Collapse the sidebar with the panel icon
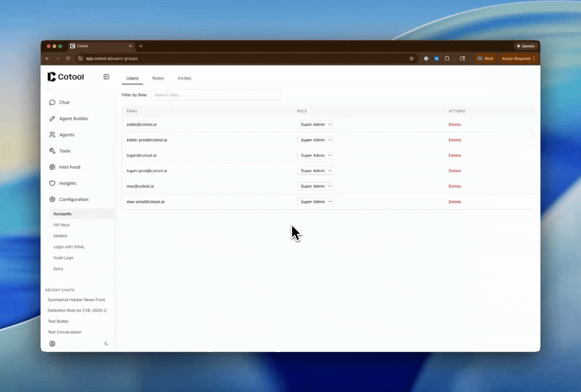The height and width of the screenshot is (392, 581). click(x=106, y=77)
